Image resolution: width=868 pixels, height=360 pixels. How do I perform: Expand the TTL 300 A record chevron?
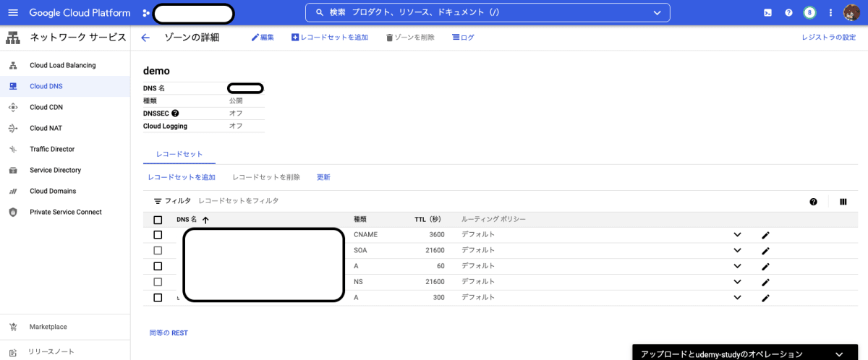point(737,298)
